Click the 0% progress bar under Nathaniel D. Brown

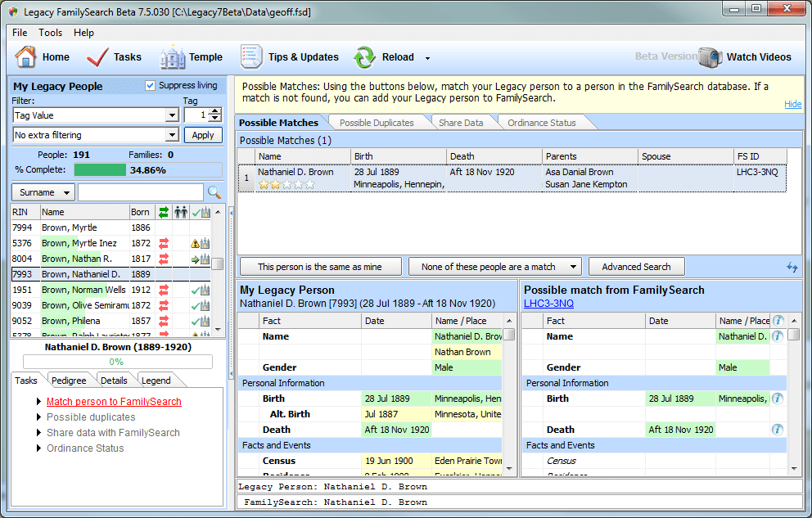tap(118, 362)
